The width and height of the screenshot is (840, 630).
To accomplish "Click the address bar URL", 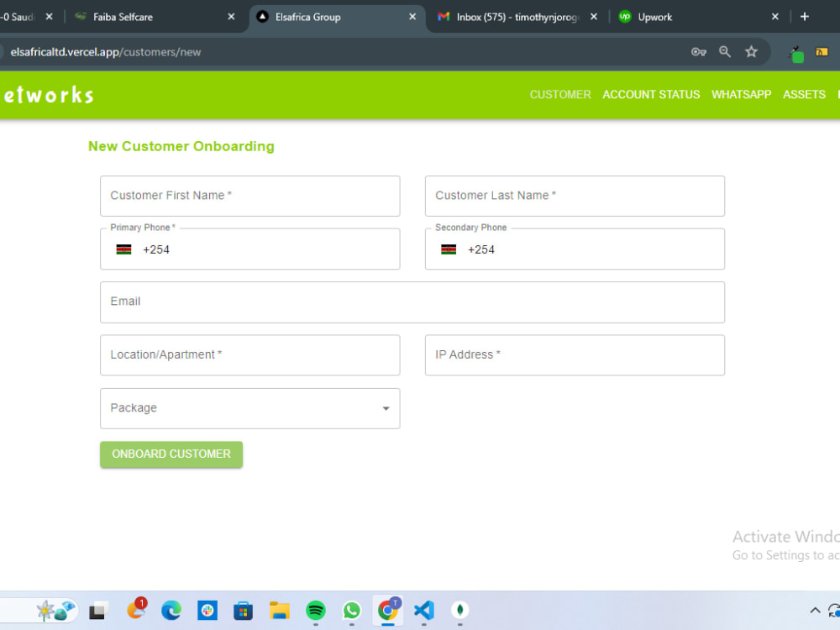I will [x=106, y=52].
